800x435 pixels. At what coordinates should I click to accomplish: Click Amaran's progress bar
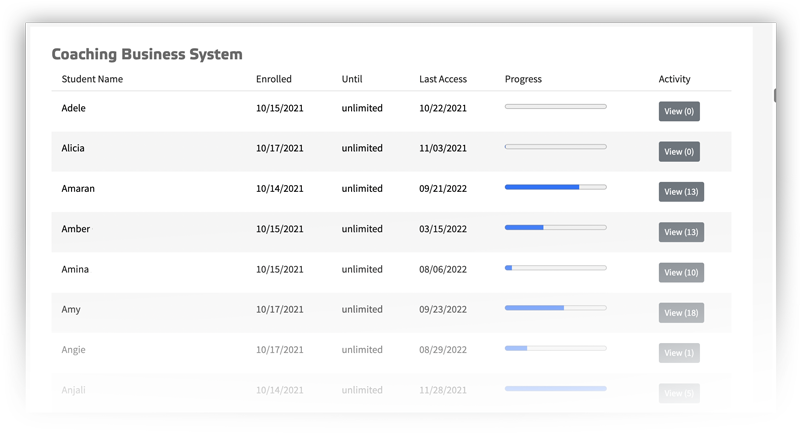click(555, 187)
